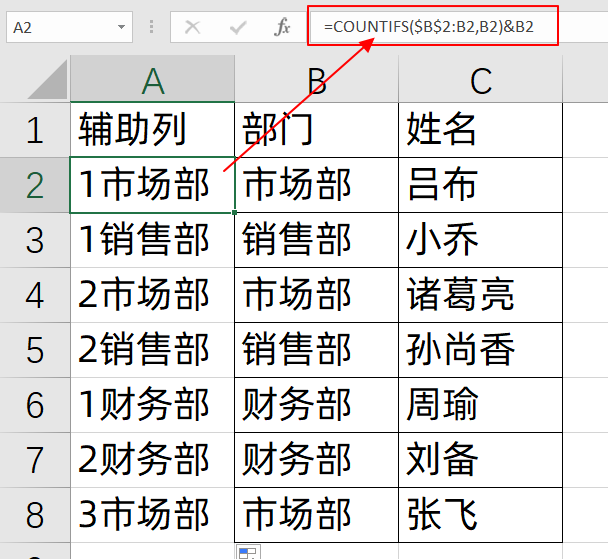Select cell B6 with 财务部
The image size is (608, 559).
tap(316, 405)
